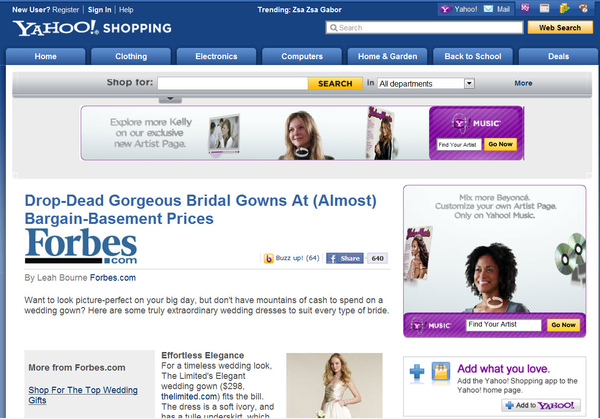Click the Forbes.com author byline link

[113, 278]
